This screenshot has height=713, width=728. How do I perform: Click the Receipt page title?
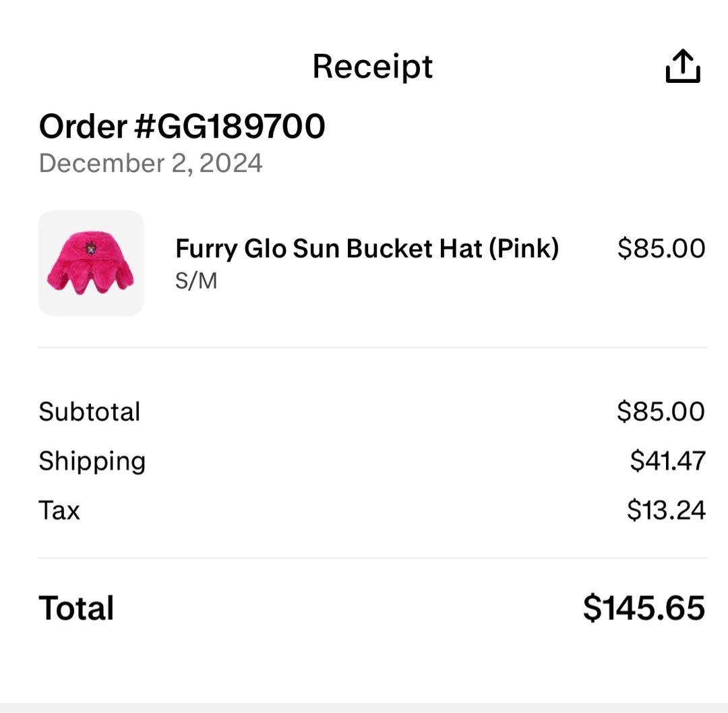click(372, 65)
